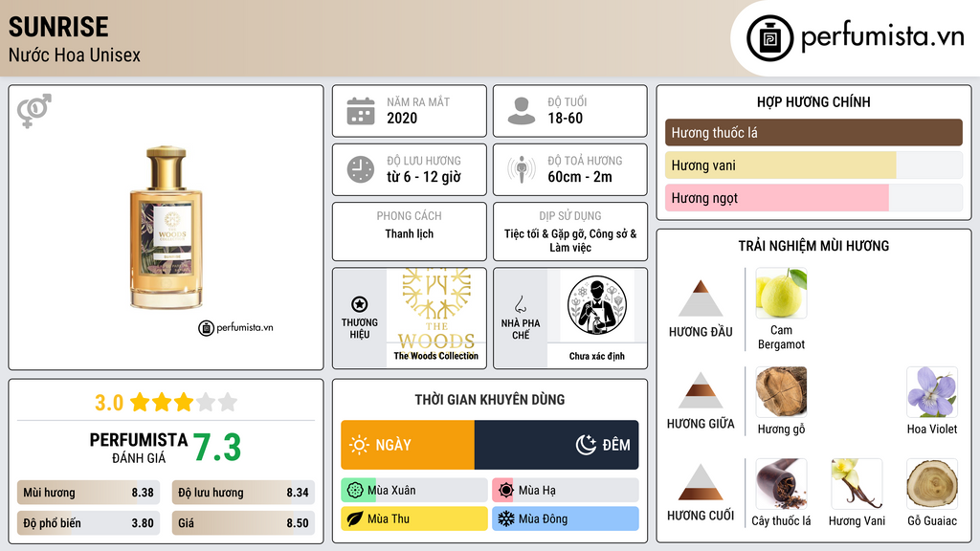Click the Chưa xác định perfumer label
Screen dimensions: 980x551
[597, 356]
